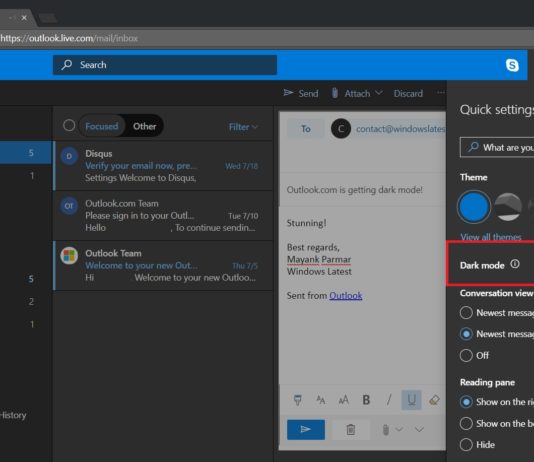The image size is (534, 462).
Task: Click the Outlook.com Team OT avatar
Action: pyautogui.click(x=69, y=206)
